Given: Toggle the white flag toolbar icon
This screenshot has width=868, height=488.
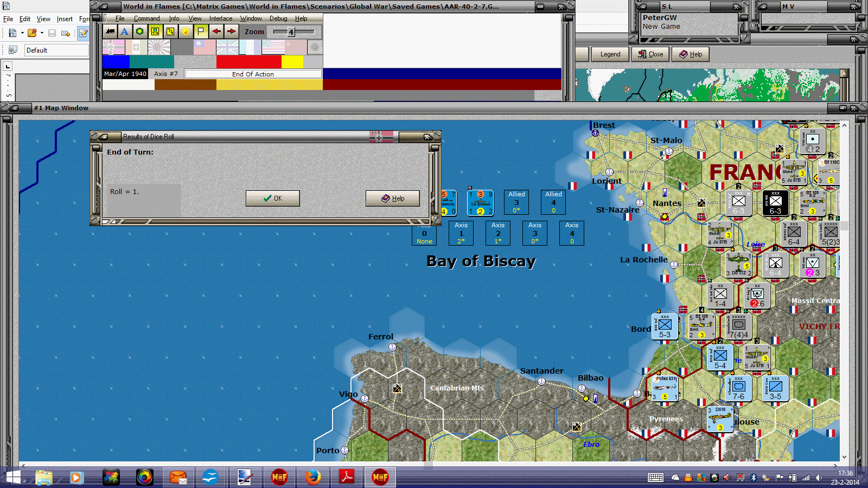Looking at the screenshot, I should pos(201,31).
